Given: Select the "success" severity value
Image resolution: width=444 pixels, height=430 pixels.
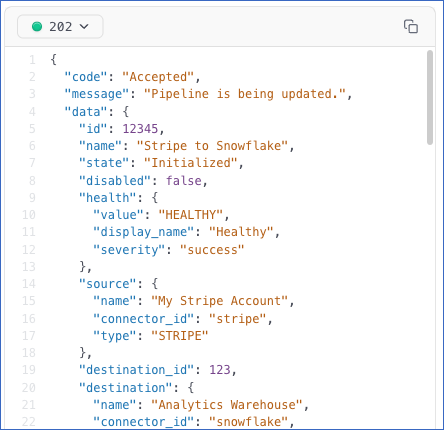Looking at the screenshot, I should pos(212,250).
